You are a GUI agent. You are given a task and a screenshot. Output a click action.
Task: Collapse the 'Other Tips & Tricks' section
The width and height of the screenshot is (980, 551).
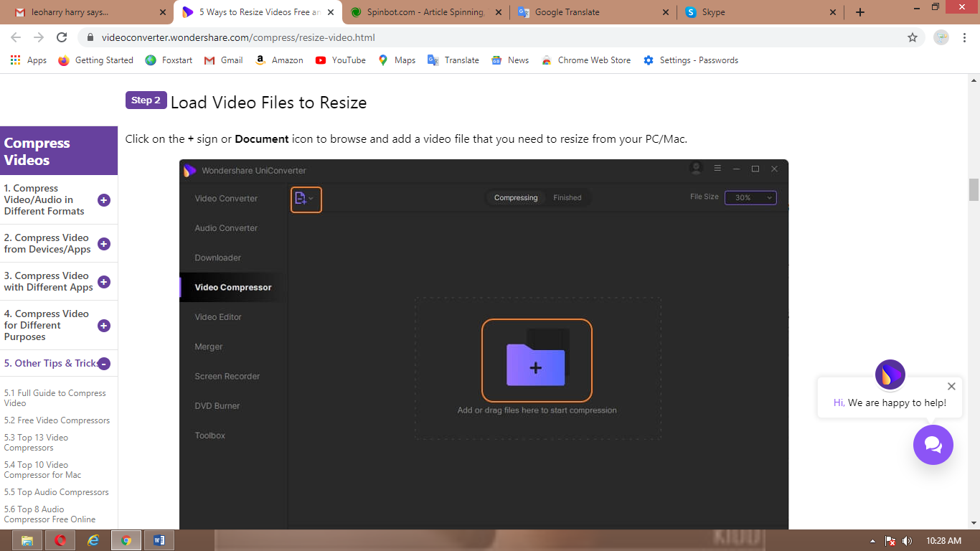pyautogui.click(x=104, y=364)
